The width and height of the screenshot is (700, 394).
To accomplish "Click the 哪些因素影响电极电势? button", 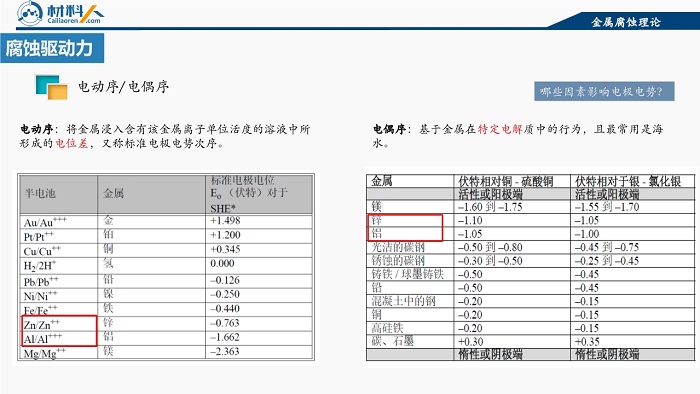I will [604, 91].
